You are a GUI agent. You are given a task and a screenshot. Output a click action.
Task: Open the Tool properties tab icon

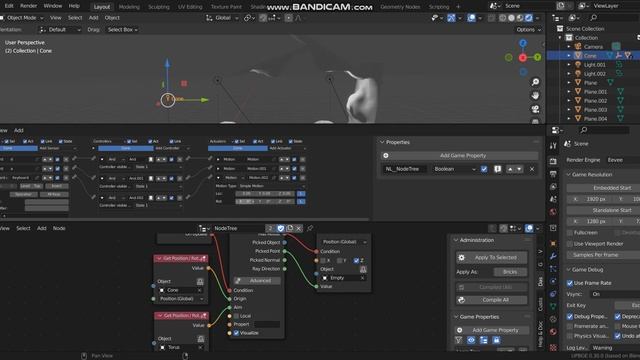click(553, 146)
